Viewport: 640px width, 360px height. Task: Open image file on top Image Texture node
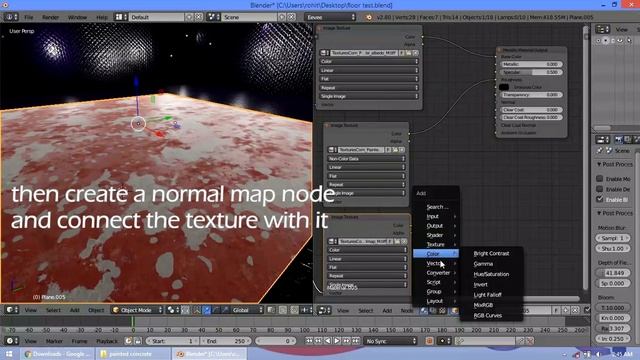(408, 53)
